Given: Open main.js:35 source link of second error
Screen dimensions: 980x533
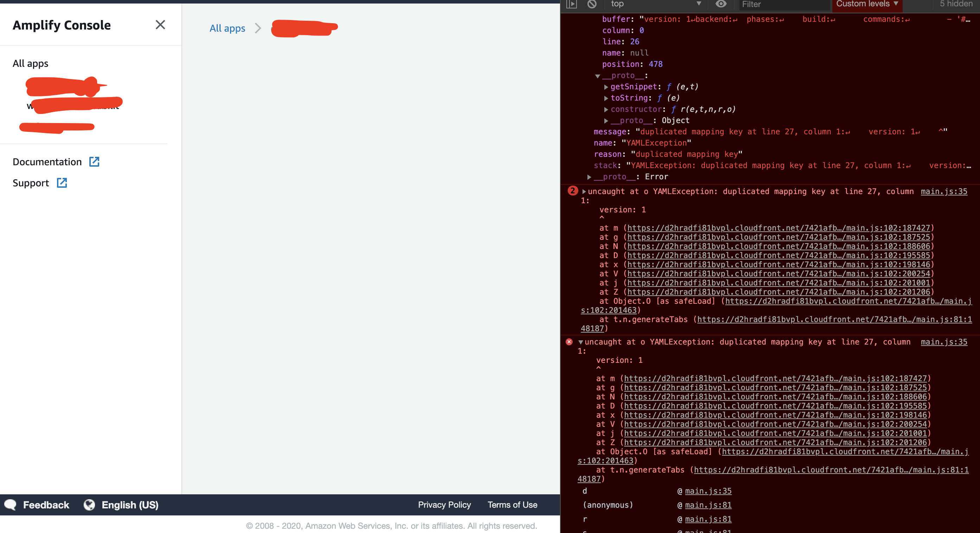Looking at the screenshot, I should tap(944, 342).
